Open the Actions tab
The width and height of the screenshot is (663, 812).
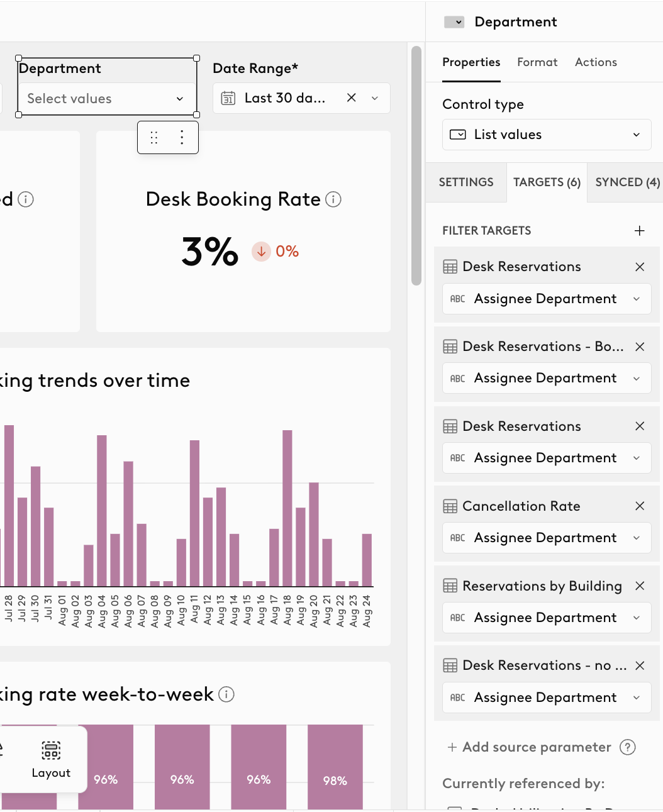[596, 62]
